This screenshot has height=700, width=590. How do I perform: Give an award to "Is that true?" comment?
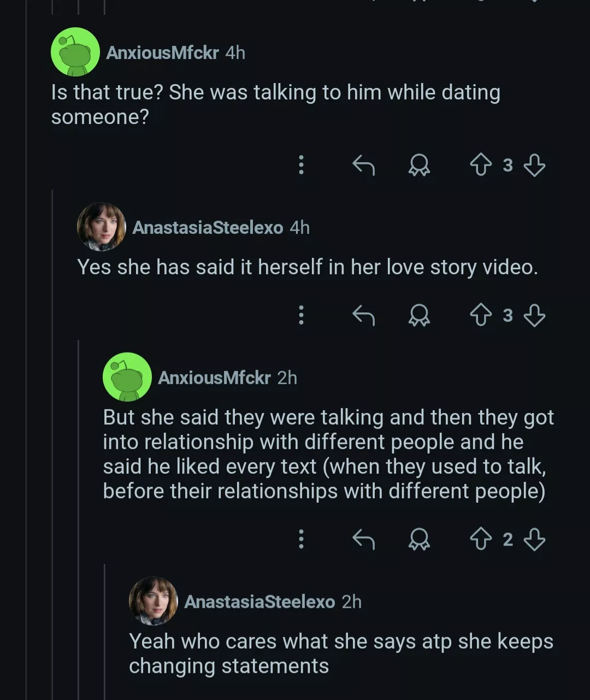pyautogui.click(x=419, y=164)
